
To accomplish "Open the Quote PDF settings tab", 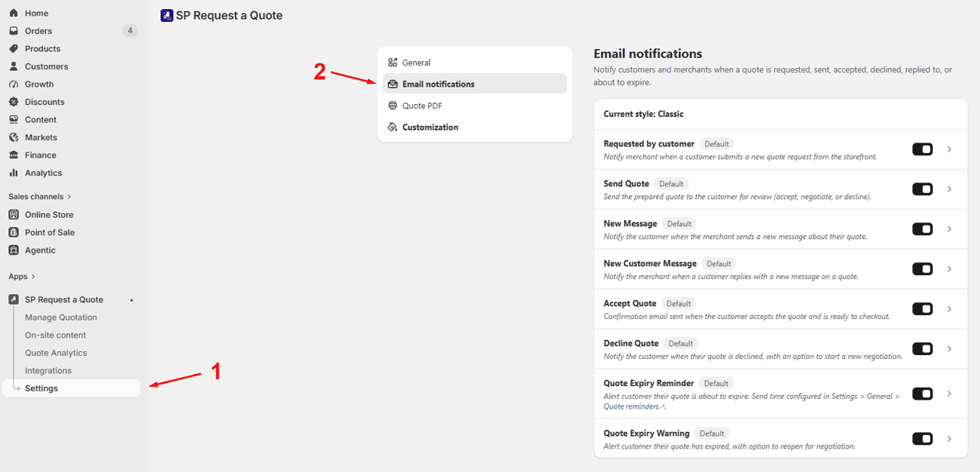I will (475, 106).
